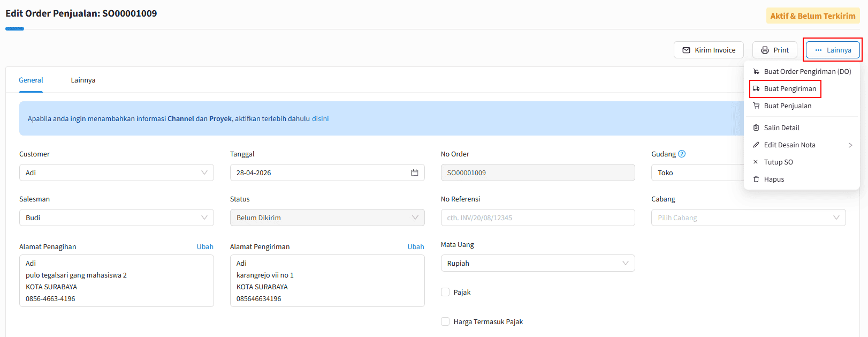Screen dimensions: 868x337
Task: Click the No Referensi input field
Action: click(x=537, y=218)
